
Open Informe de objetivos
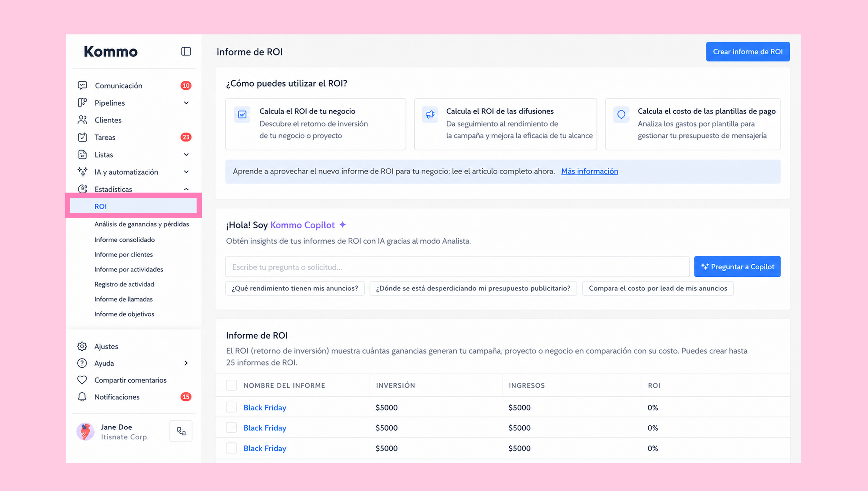[x=124, y=314]
